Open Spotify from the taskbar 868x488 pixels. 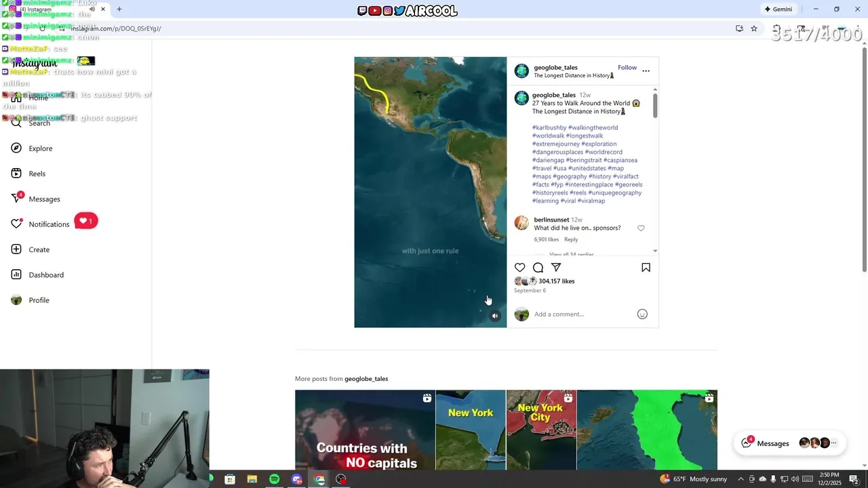(274, 479)
